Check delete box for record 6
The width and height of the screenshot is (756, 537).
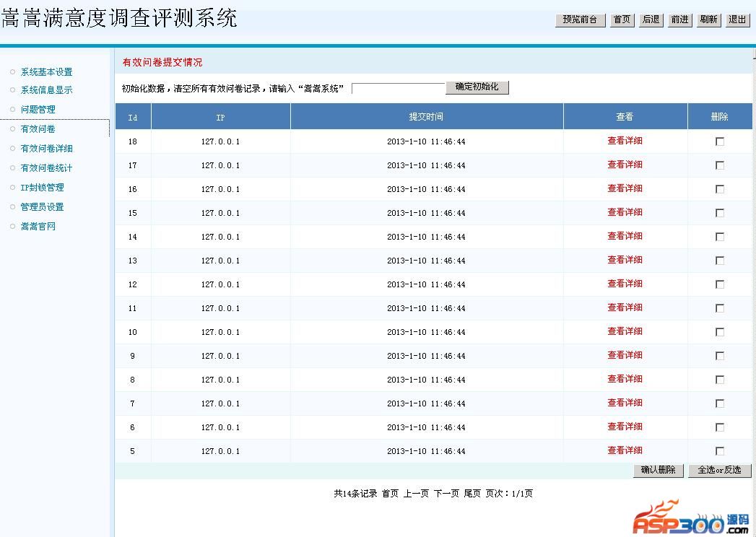[x=720, y=427]
